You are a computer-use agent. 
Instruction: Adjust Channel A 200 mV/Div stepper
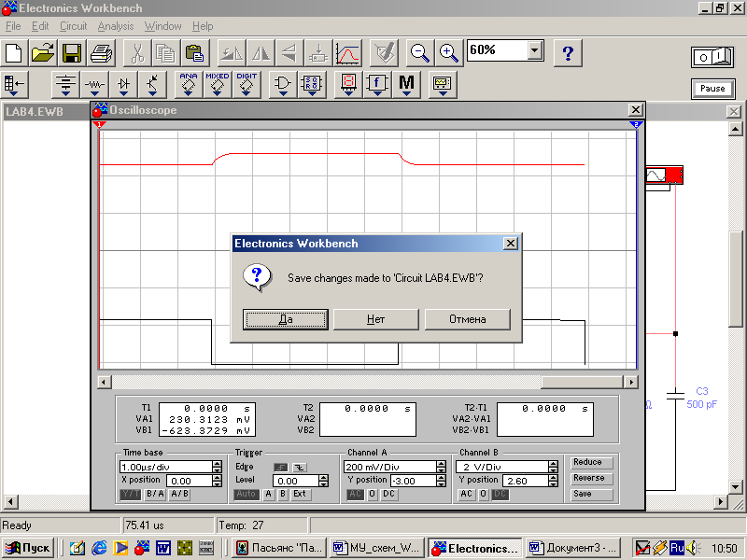click(x=441, y=468)
